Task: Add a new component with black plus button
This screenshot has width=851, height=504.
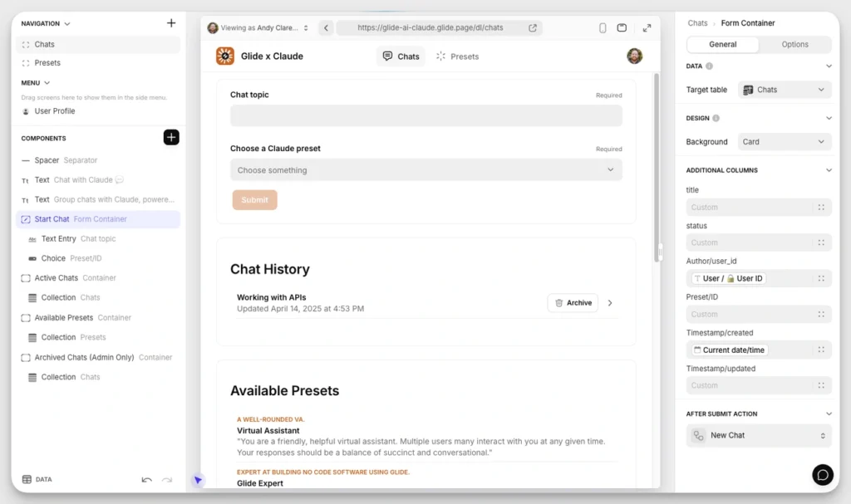Action: (171, 137)
